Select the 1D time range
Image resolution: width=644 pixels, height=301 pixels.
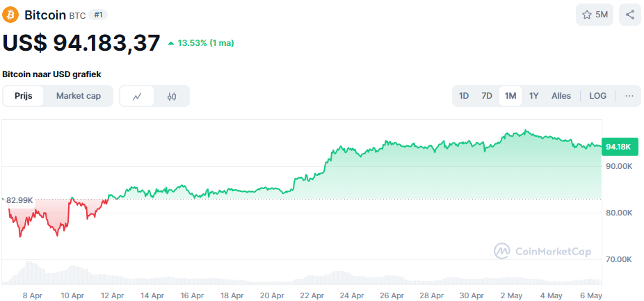tap(464, 96)
